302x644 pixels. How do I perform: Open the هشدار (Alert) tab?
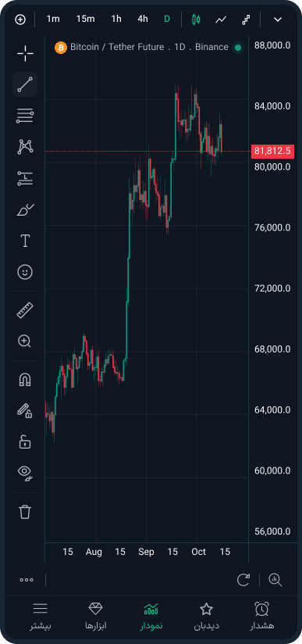(261, 616)
